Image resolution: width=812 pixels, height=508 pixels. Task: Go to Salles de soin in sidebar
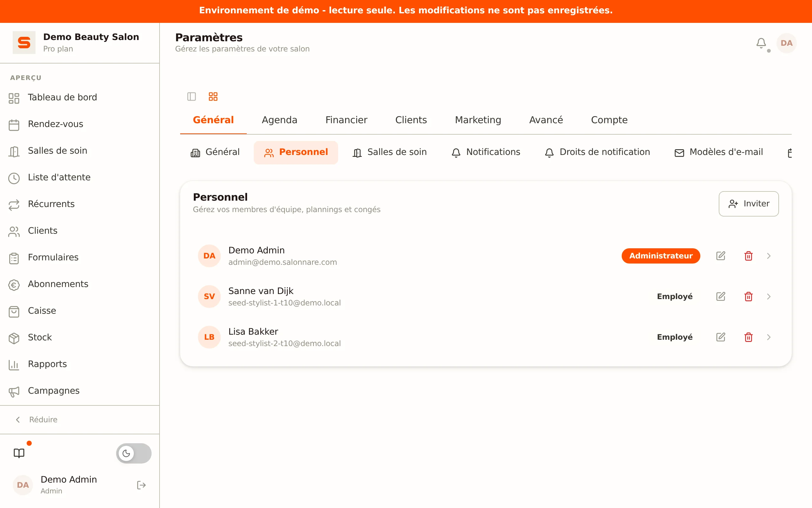pos(80,151)
